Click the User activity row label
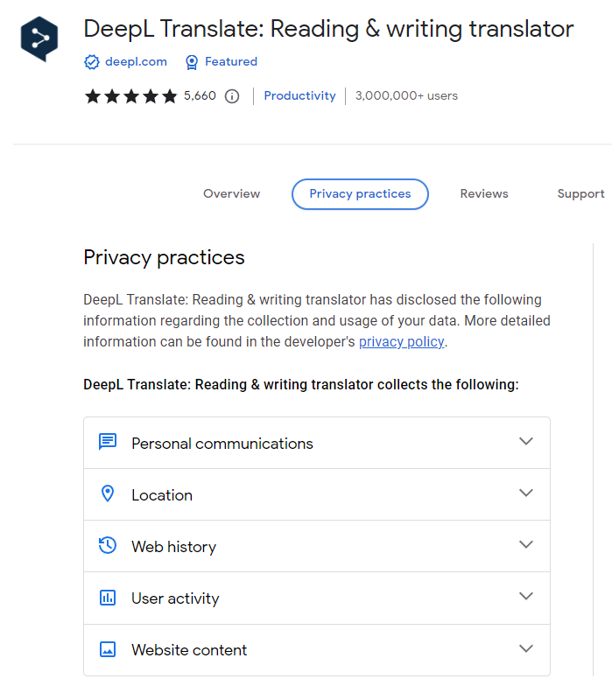Image resolution: width=612 pixels, height=700 pixels. (x=175, y=599)
